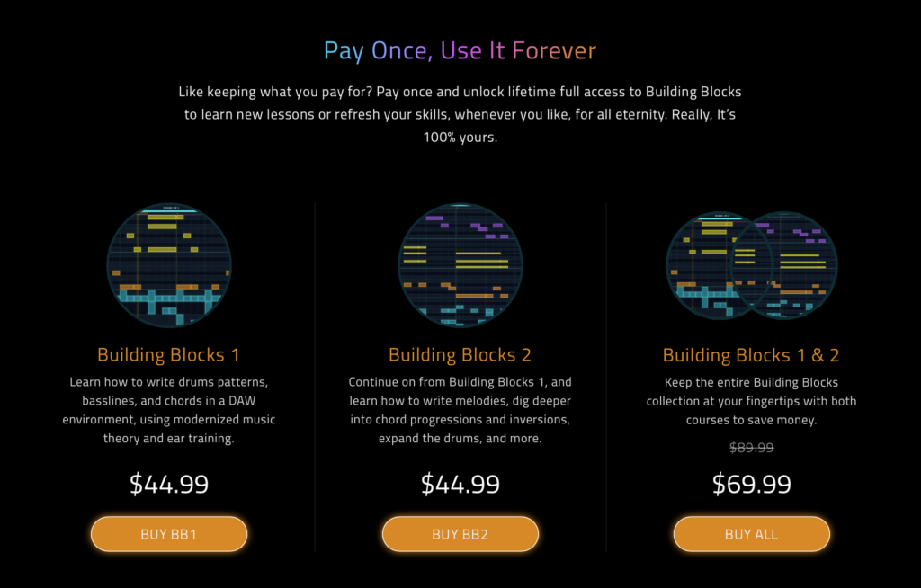This screenshot has width=921, height=588.
Task: Click the Pay Once, Use It Forever headline
Action: (460, 50)
